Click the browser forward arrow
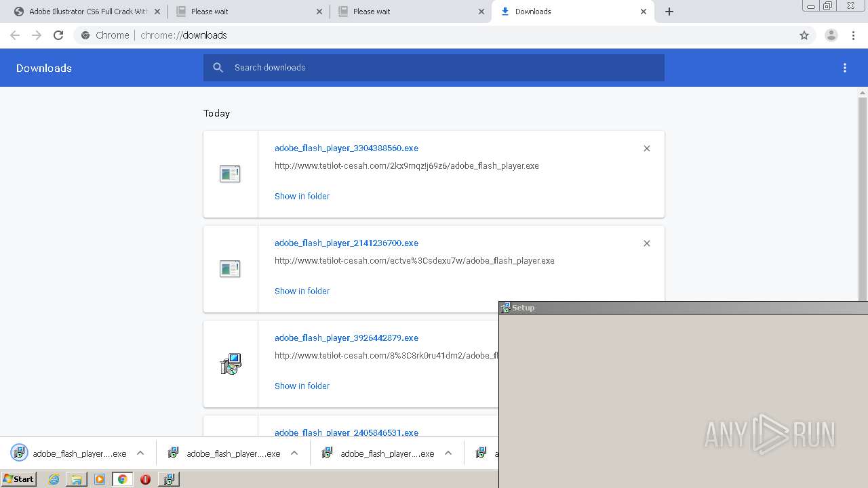This screenshot has width=868, height=488. (x=37, y=35)
